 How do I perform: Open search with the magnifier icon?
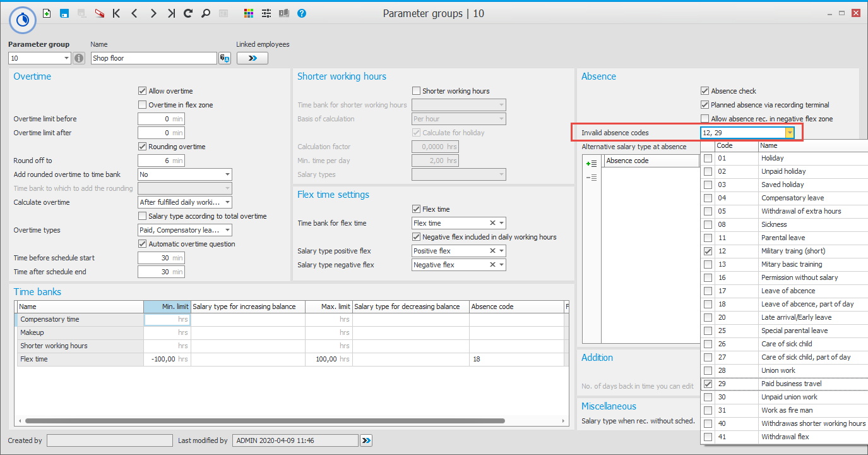(x=206, y=13)
